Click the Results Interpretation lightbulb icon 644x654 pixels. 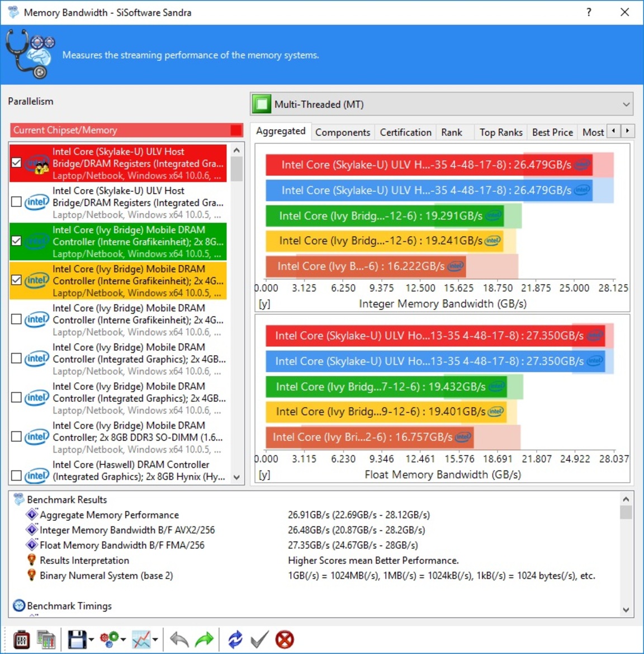point(32,560)
